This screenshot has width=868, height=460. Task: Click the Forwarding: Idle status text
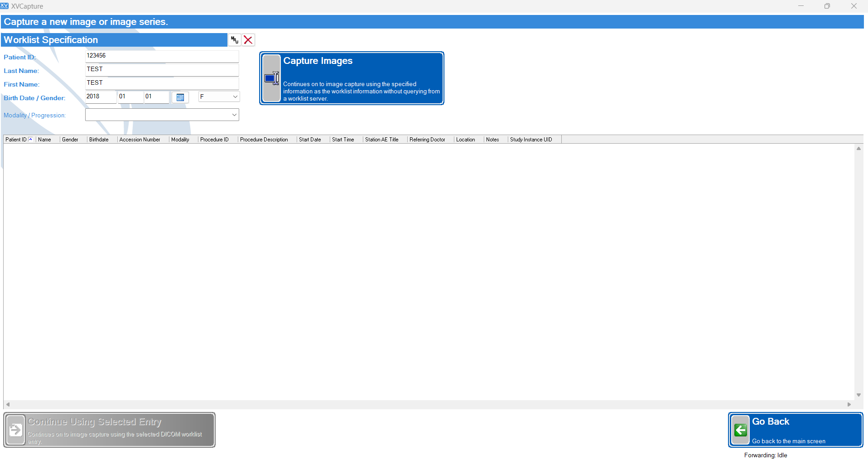(x=766, y=455)
